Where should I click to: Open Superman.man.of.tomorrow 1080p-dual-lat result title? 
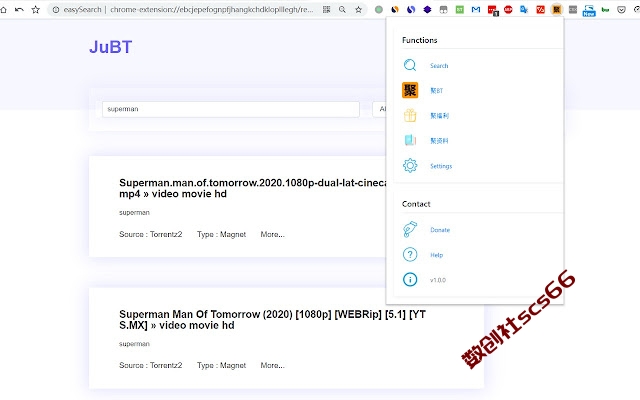click(x=253, y=188)
